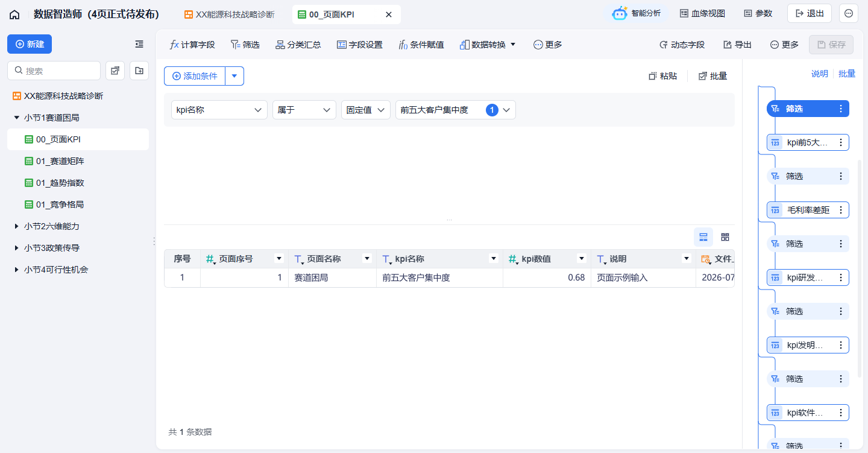Toggle multi-select mode next to search
Image resolution: width=868 pixels, height=453 pixels.
coord(115,71)
